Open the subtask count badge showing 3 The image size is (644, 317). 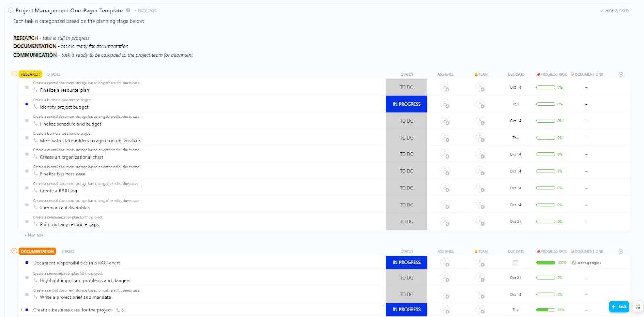(x=120, y=310)
